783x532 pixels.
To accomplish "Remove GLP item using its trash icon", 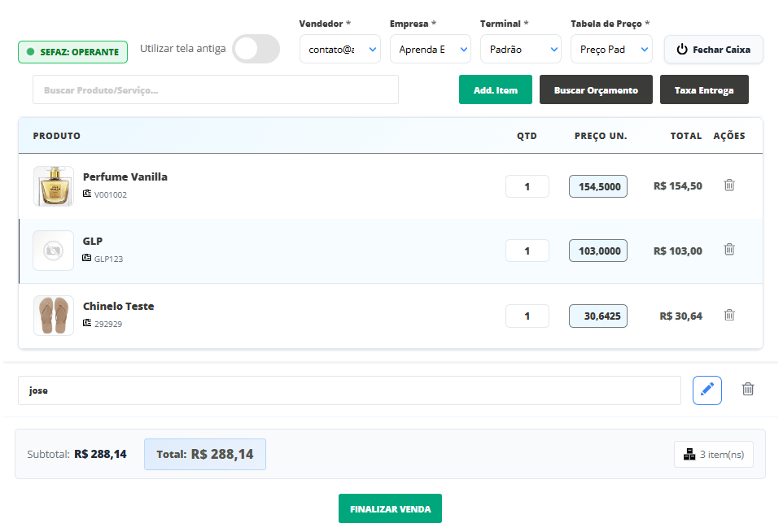I will pos(729,250).
